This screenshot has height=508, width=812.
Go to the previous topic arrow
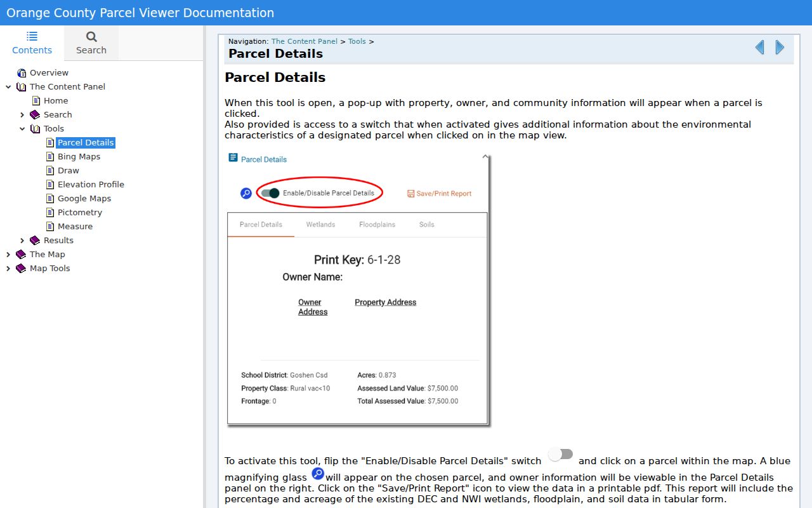point(759,47)
